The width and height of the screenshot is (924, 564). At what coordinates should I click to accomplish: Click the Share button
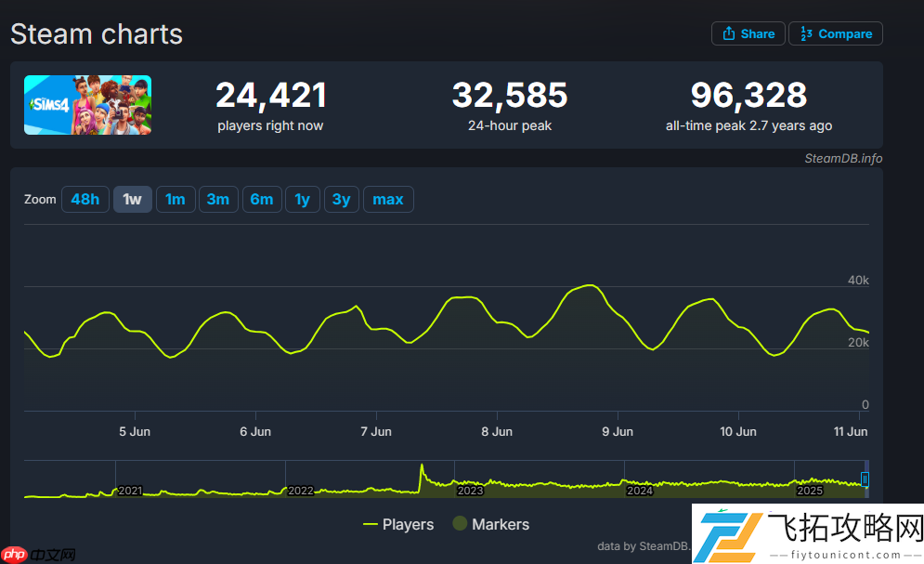748,33
